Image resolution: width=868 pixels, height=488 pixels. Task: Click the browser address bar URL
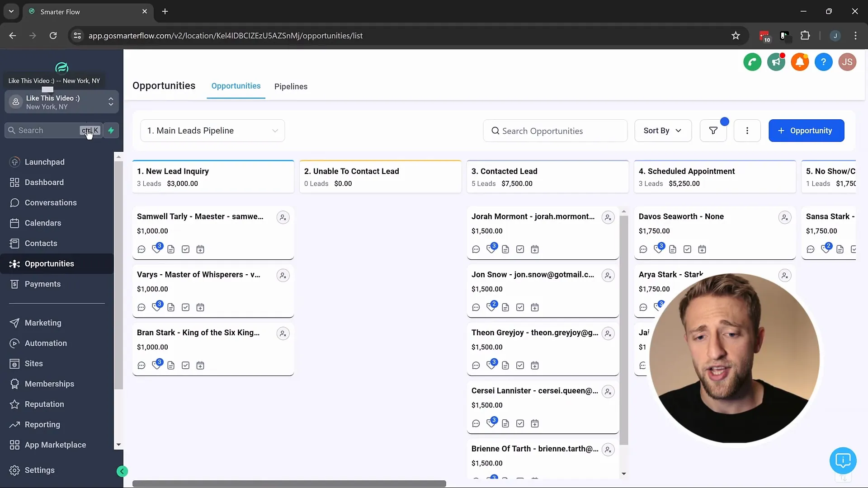[225, 36]
